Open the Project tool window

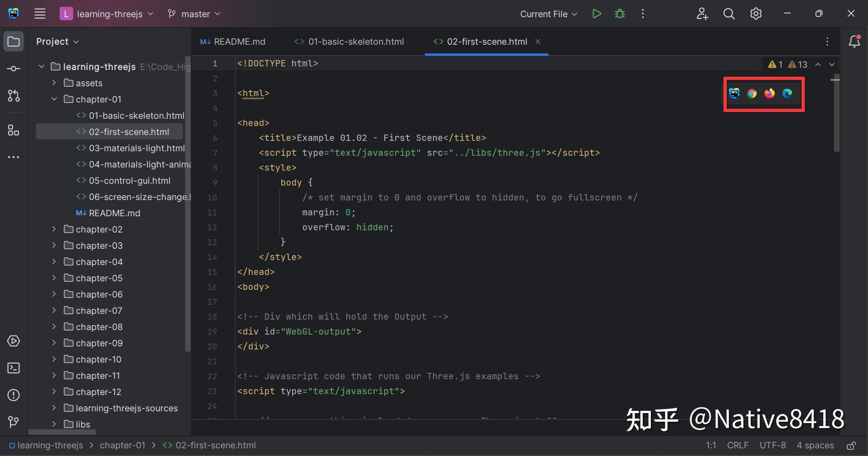point(13,41)
